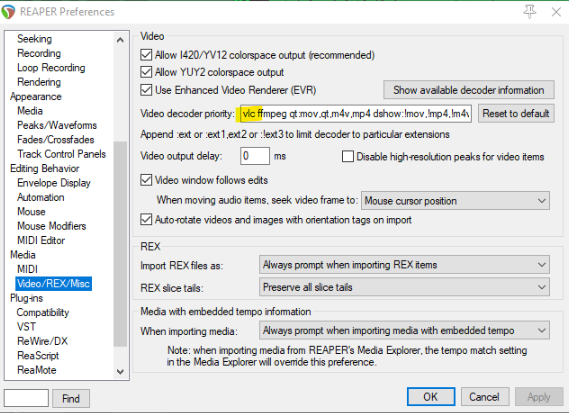Pin the REAPER Preferences window
The height and width of the screenshot is (413, 569).
tap(529, 12)
